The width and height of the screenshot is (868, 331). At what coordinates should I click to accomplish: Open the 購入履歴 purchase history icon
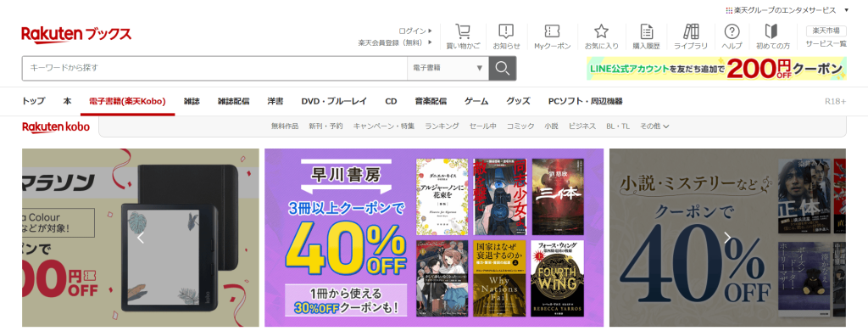tap(646, 31)
